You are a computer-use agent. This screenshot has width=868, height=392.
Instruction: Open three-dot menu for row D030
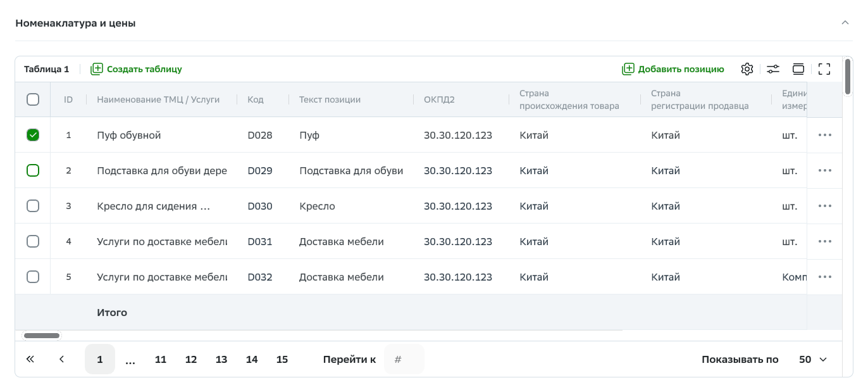[824, 206]
